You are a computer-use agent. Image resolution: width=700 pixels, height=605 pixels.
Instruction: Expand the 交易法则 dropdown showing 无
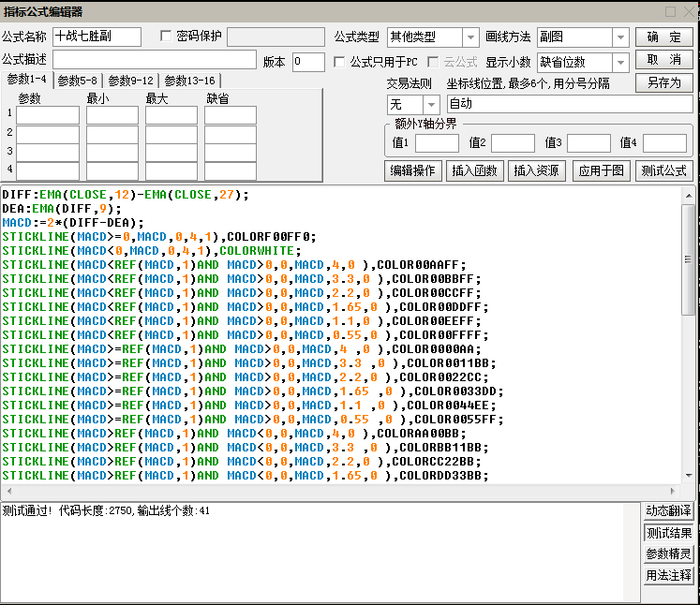pyautogui.click(x=431, y=105)
